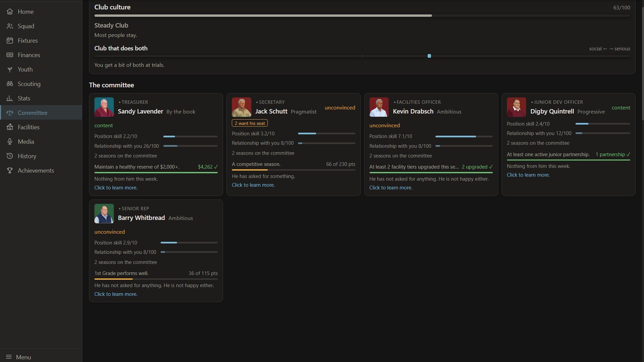Click the History clock icon
This screenshot has width=644, height=362.
click(x=10, y=156)
